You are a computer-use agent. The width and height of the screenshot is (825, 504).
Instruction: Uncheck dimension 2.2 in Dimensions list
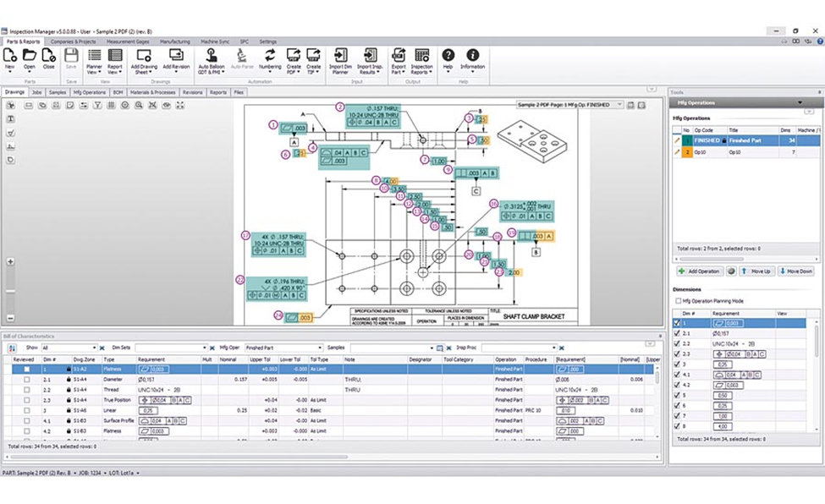click(677, 343)
